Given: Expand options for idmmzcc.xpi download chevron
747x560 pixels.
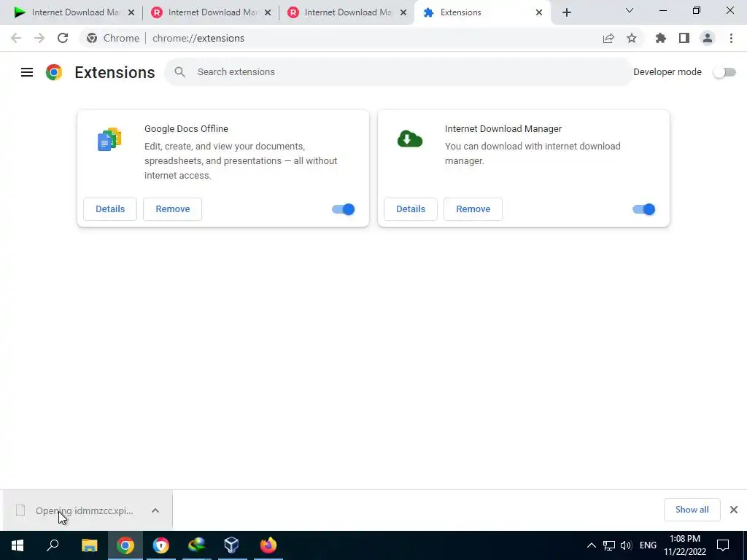Looking at the screenshot, I should point(155,510).
